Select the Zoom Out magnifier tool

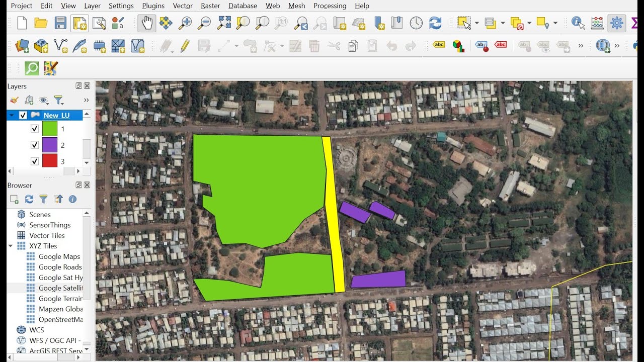click(204, 23)
